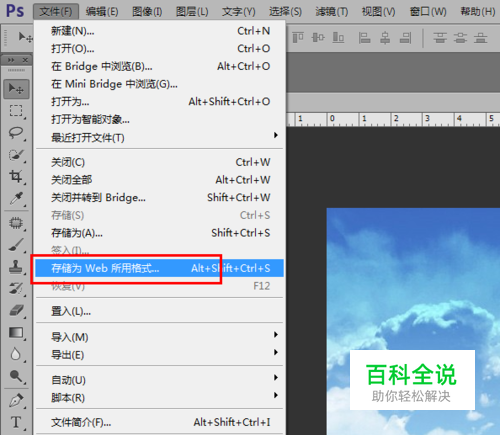The image size is (500, 435).
Task: Choose 新建(N)... from the File menu
Action: (160, 31)
